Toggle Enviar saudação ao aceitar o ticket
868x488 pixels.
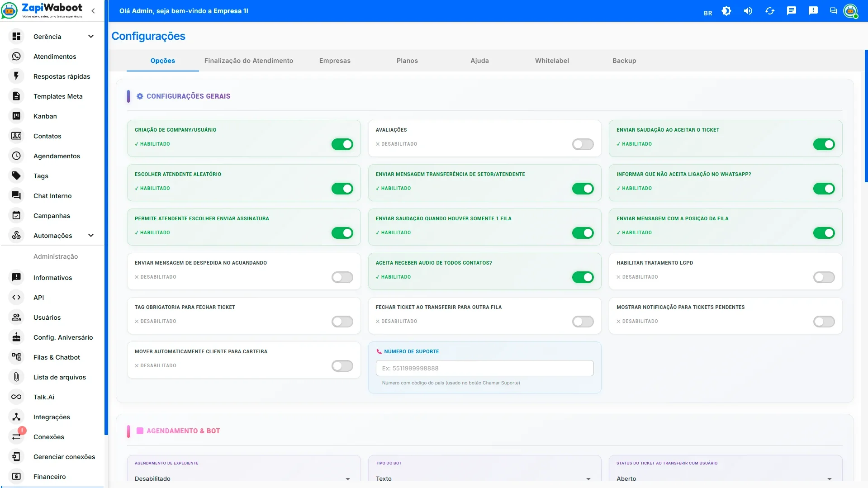tap(824, 144)
